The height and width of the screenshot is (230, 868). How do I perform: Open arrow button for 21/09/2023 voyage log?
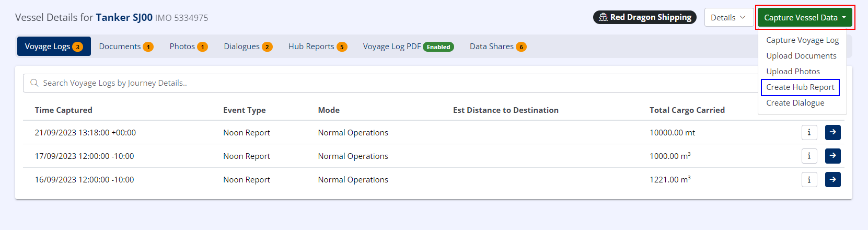coord(832,133)
